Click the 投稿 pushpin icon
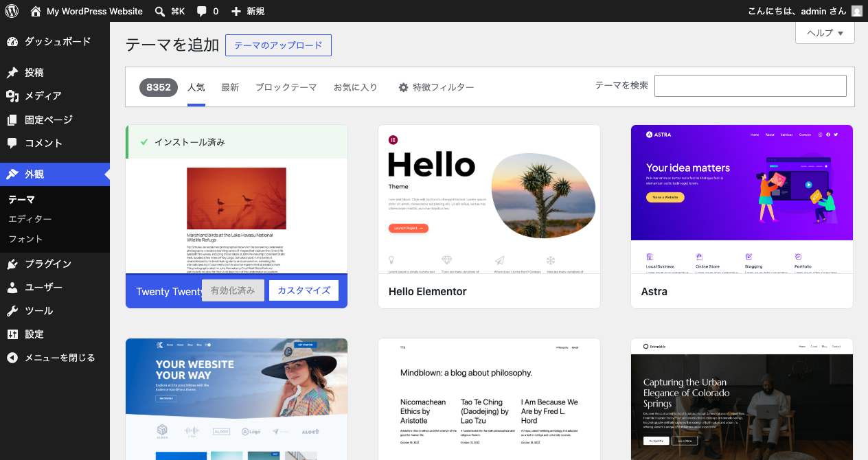 click(12, 73)
